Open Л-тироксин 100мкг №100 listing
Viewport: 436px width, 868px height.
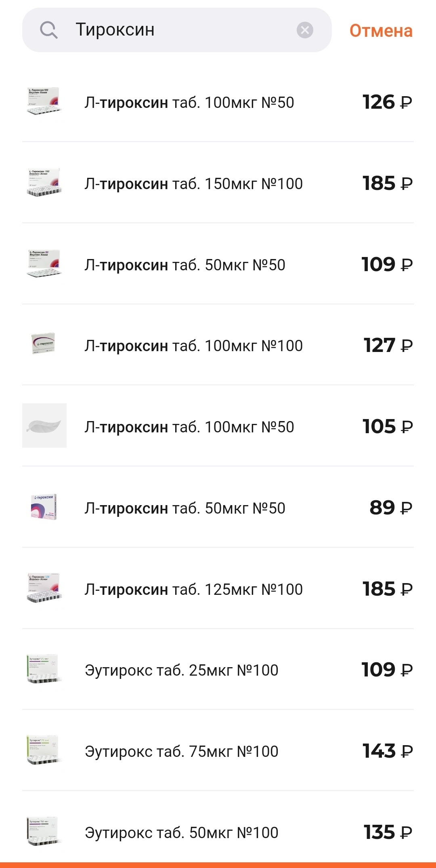click(x=193, y=346)
